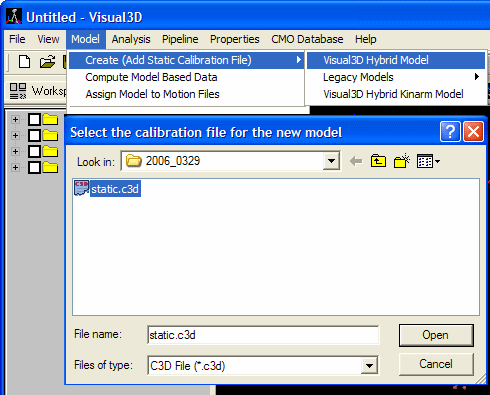Click the Create New Folder icon
Viewport: 490px width, 395px height.
[x=401, y=161]
